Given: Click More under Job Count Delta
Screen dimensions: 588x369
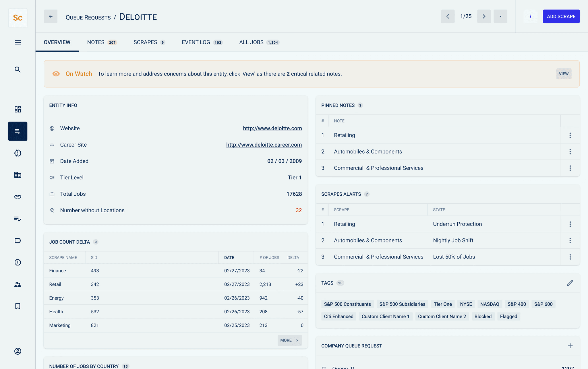Looking at the screenshot, I should coord(290,340).
